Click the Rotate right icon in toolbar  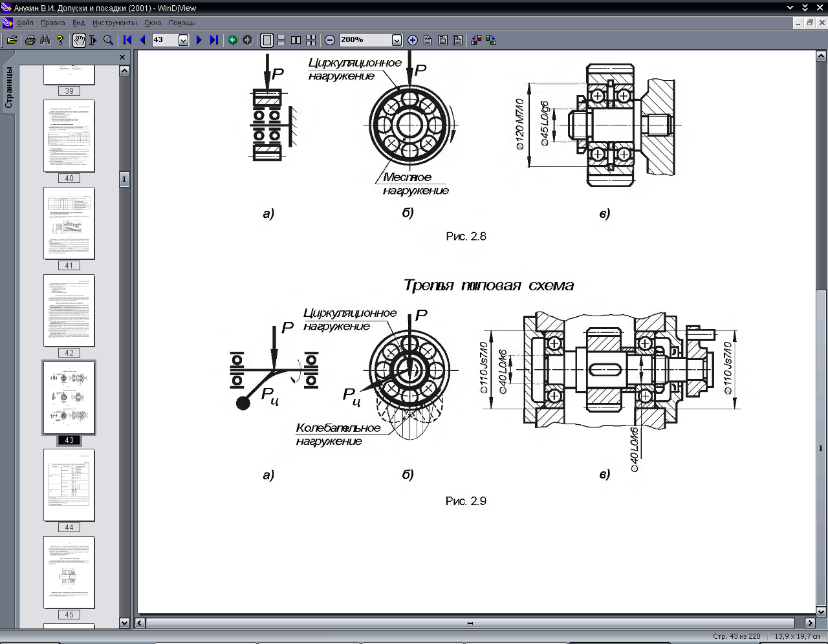click(491, 40)
